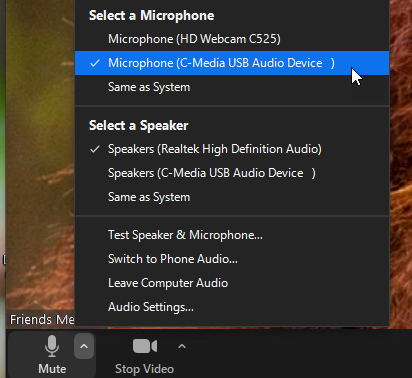Image resolution: width=412 pixels, height=378 pixels.
Task: Open Audio Settings
Action: [x=232, y=307]
